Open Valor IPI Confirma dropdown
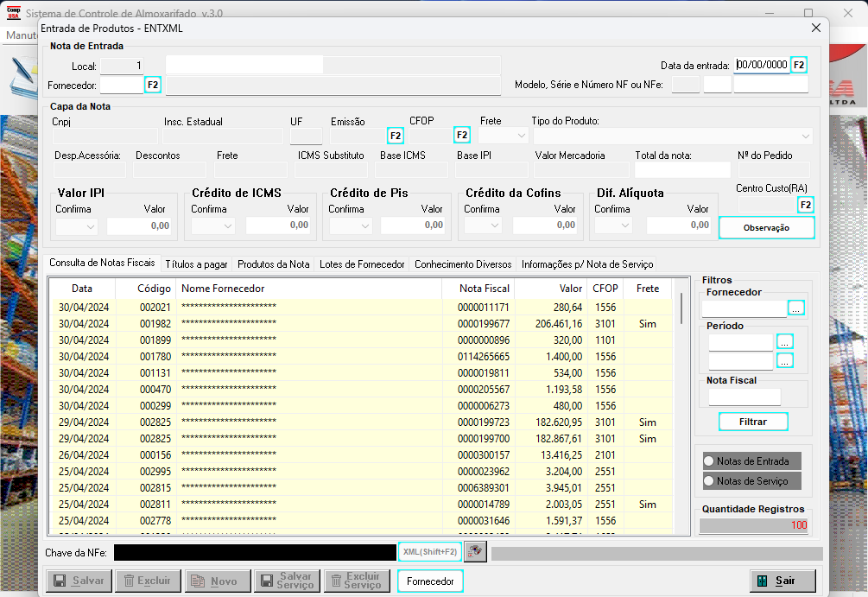 pyautogui.click(x=76, y=226)
